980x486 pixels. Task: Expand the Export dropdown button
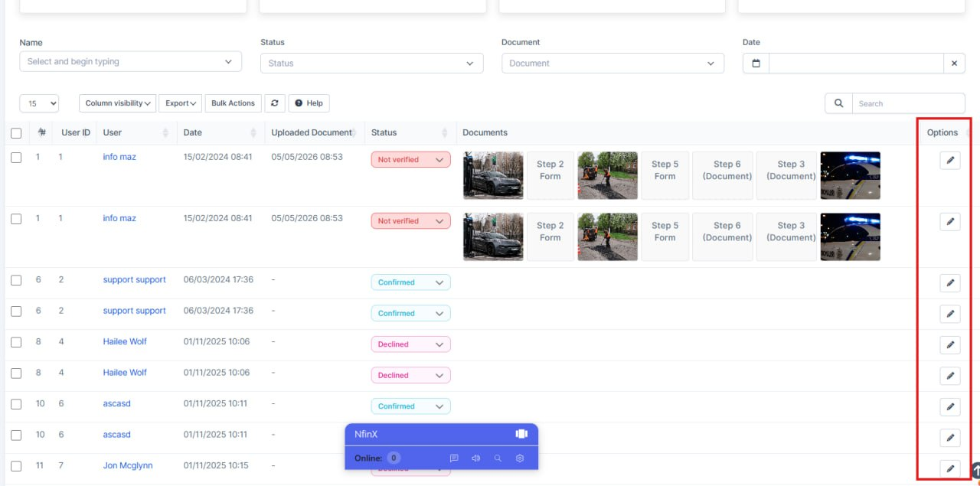pos(181,103)
